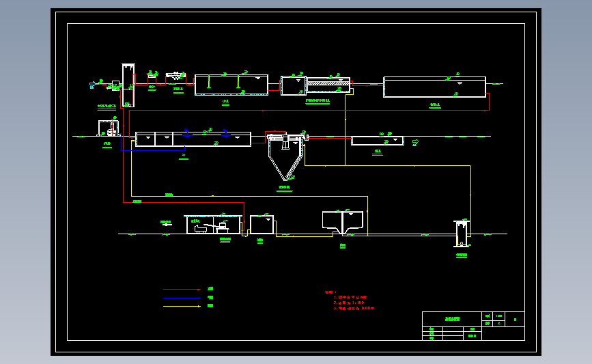Select the small shallow tank right of the clarifier
Viewport: 592px width, 364px height.
tap(378, 141)
